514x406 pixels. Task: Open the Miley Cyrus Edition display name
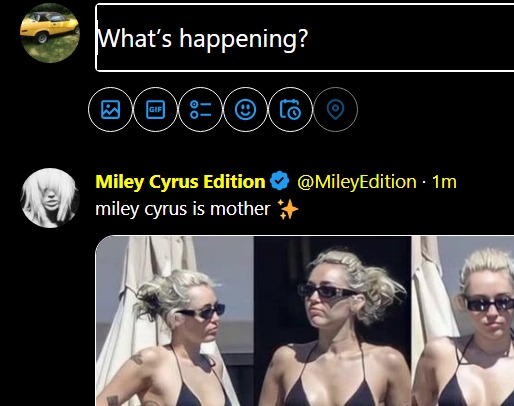pyautogui.click(x=180, y=182)
